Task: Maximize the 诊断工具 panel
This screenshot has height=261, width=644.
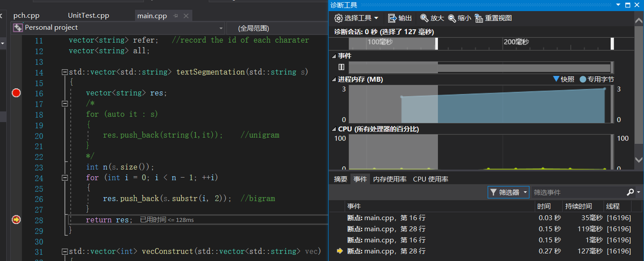Action: [x=628, y=5]
